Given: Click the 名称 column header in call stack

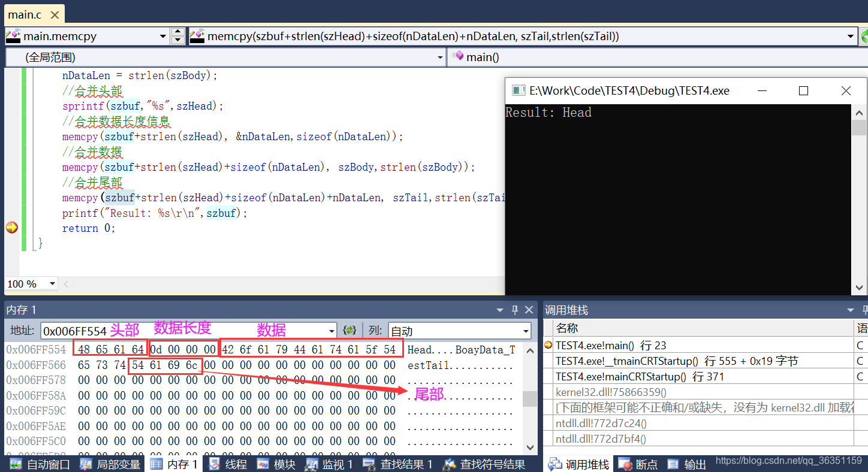Looking at the screenshot, I should pyautogui.click(x=704, y=328).
